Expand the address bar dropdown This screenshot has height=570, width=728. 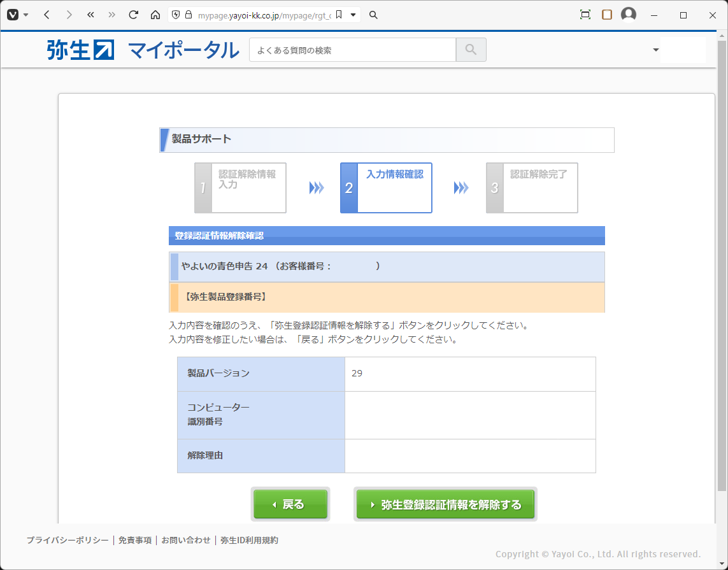click(353, 15)
